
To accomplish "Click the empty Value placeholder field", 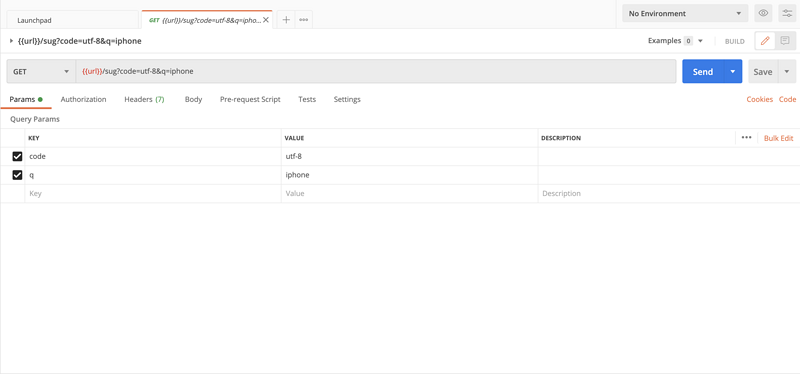I will pyautogui.click(x=410, y=193).
